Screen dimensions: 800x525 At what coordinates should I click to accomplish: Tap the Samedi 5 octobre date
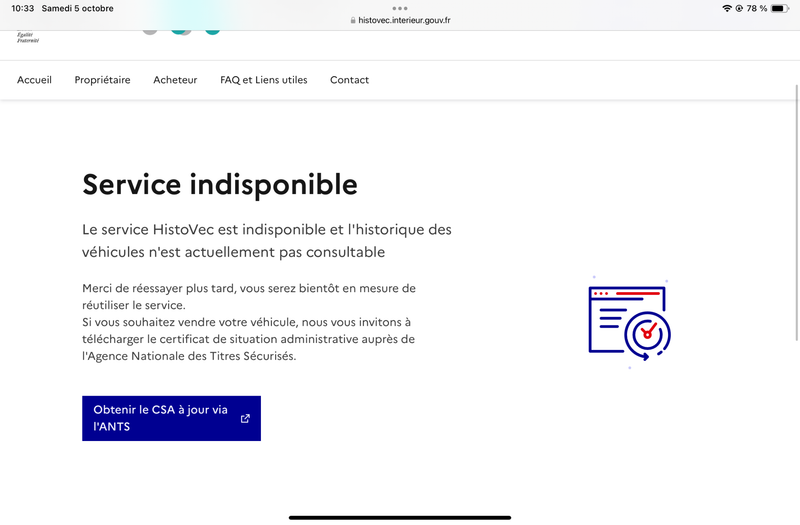coord(78,8)
